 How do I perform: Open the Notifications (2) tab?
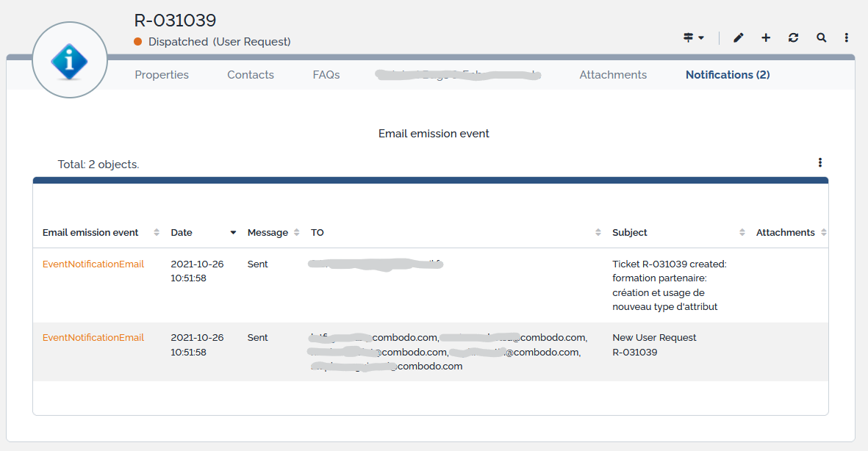click(x=728, y=75)
